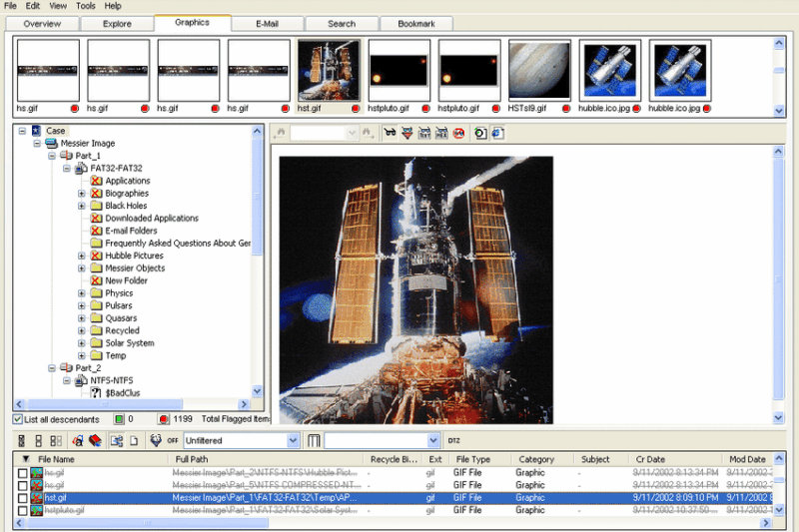This screenshot has width=799, height=532.
Task: Click the check all files icon
Action: pyautogui.click(x=21, y=440)
